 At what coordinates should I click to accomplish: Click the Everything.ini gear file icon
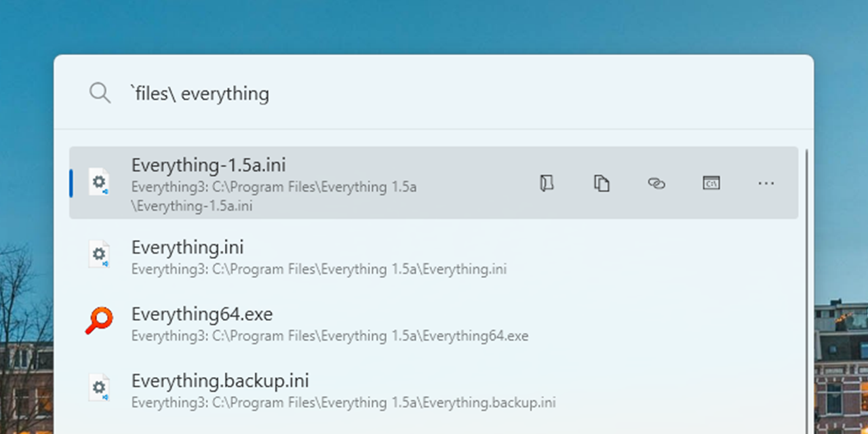coord(99,254)
